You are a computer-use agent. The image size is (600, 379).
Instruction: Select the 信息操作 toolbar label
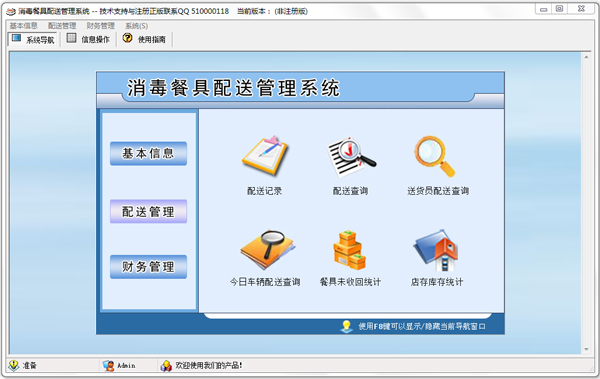(95, 39)
